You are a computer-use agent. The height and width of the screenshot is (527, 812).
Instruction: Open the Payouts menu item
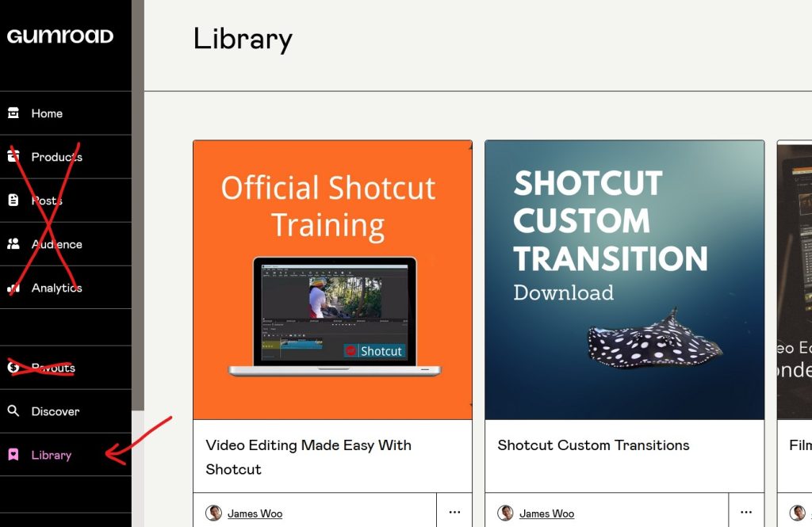[66, 368]
